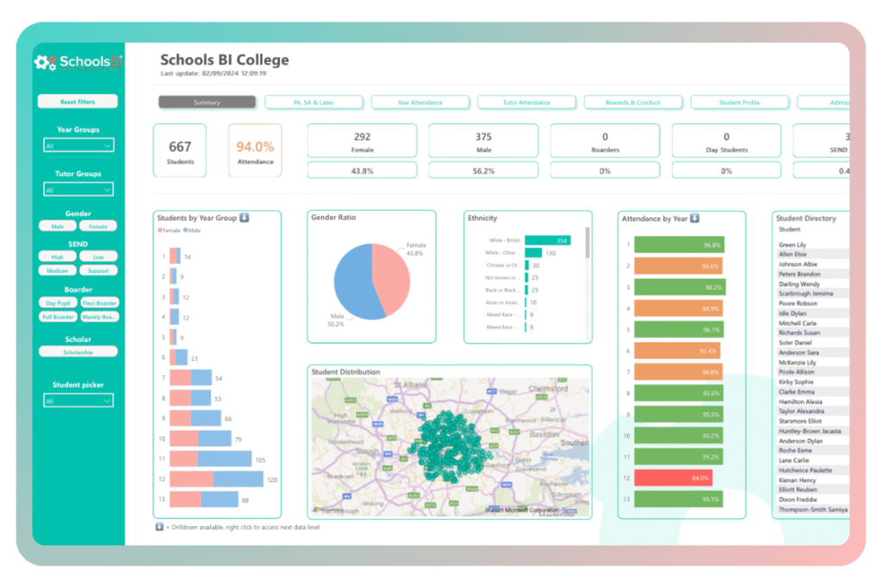Screen dimensions: 882x588
Task: Open the Rewards & Conduct tab
Action: tap(633, 102)
